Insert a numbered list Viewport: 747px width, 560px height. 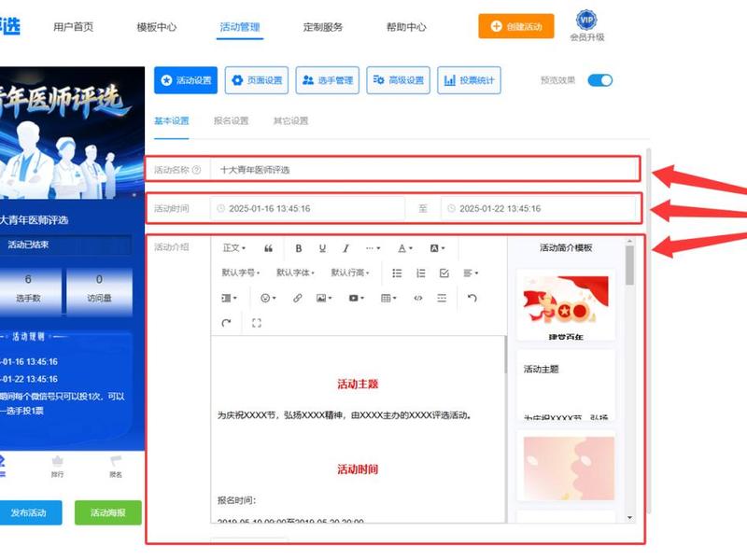421,273
